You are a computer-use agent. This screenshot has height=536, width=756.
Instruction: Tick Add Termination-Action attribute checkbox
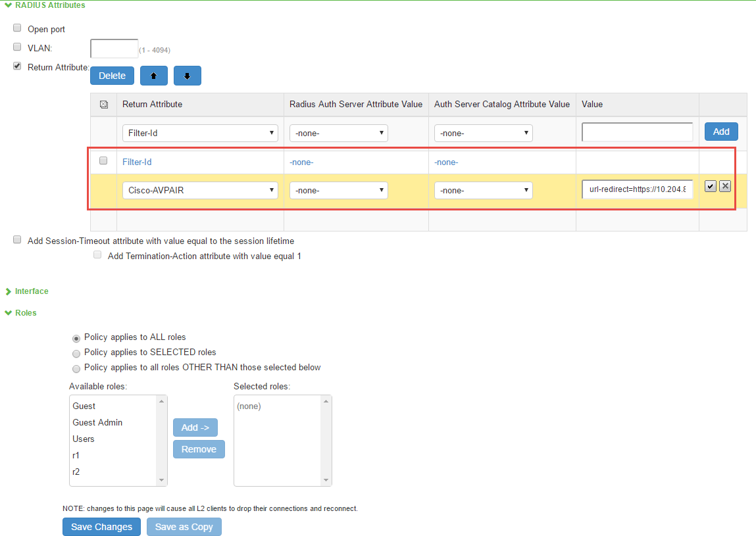[97, 255]
